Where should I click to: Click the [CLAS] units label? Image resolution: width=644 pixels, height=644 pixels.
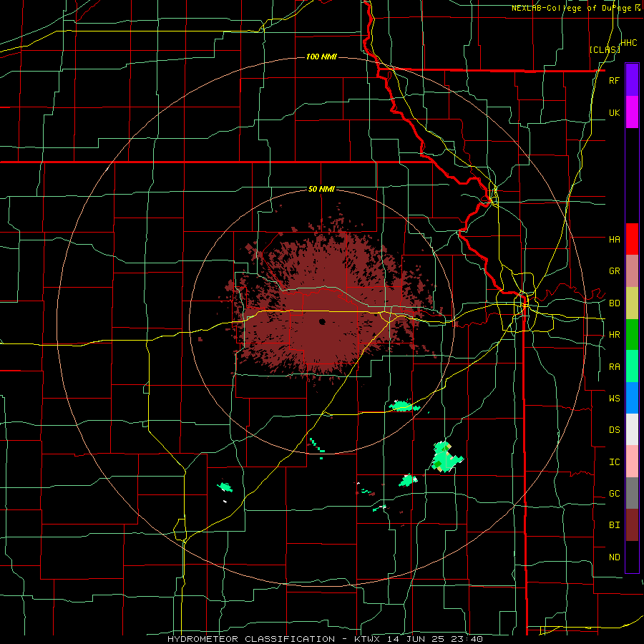tap(605, 50)
